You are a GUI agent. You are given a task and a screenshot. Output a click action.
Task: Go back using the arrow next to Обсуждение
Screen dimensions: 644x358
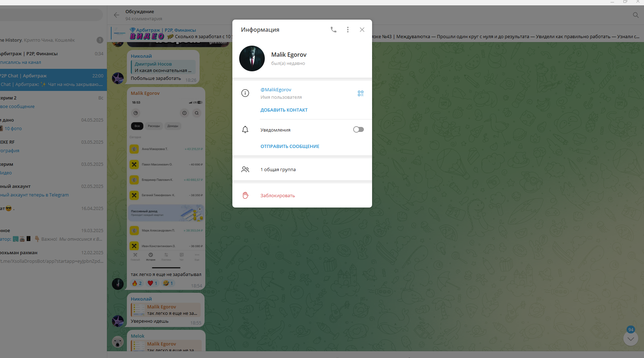tap(117, 15)
